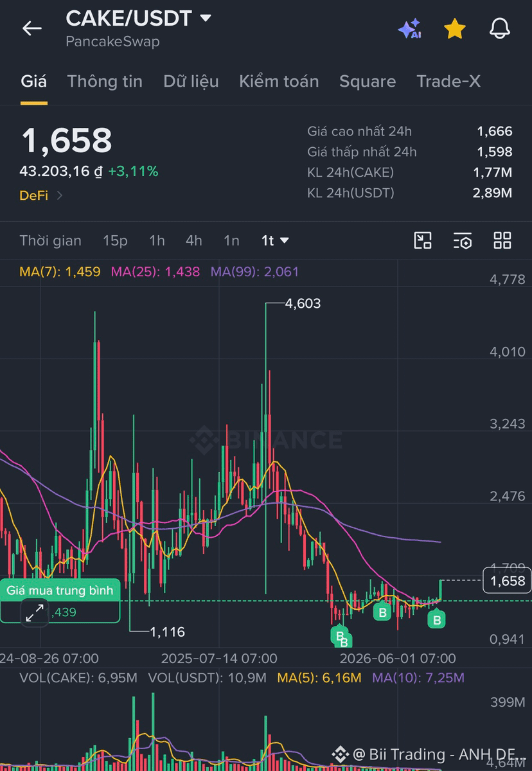Tap the B buy marker below latest candles
The height and width of the screenshot is (771, 532).
[x=437, y=620]
